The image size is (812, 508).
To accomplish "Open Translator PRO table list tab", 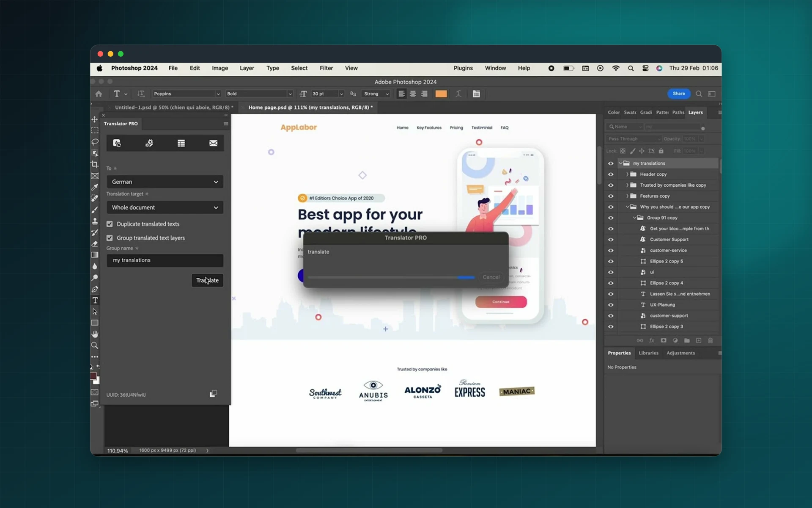I will (x=181, y=143).
